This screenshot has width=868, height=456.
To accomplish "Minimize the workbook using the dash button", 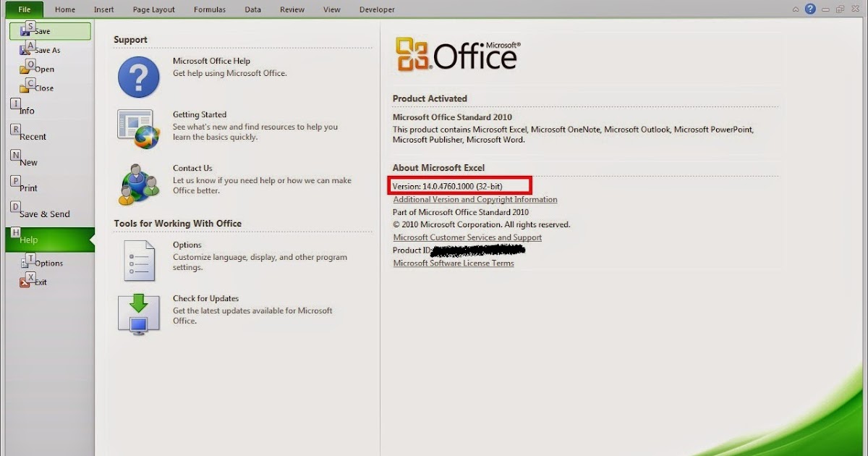I will [825, 9].
